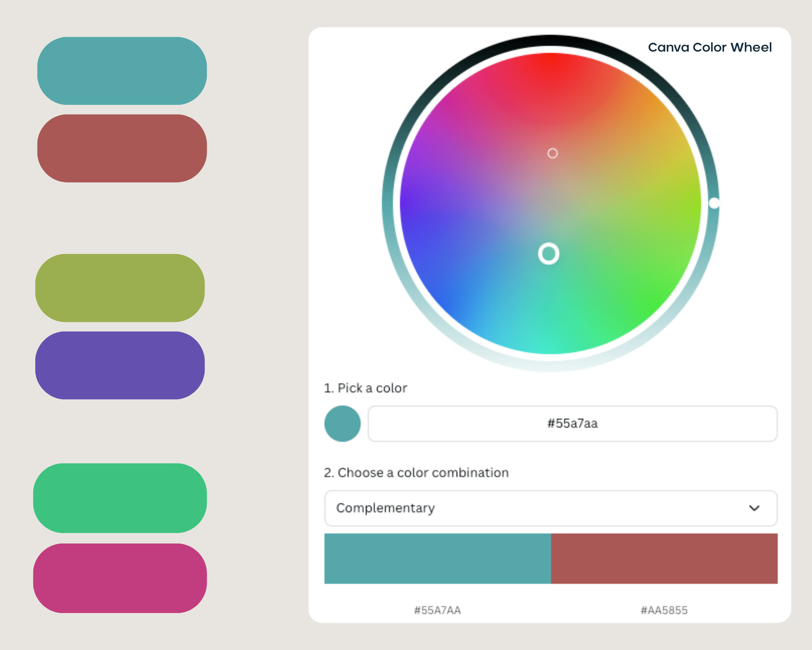Click the olive green rounded swatch
Image resolution: width=812 pixels, height=650 pixels.
120,288
